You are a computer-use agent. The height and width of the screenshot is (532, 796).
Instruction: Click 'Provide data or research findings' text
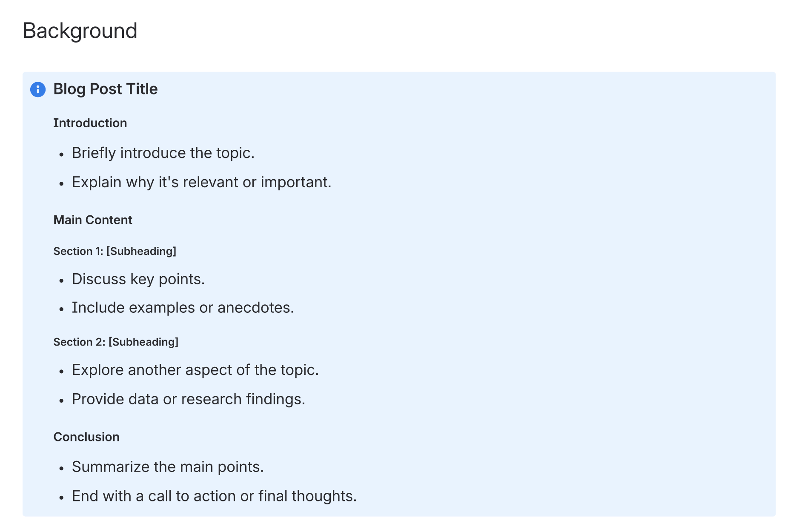point(188,399)
